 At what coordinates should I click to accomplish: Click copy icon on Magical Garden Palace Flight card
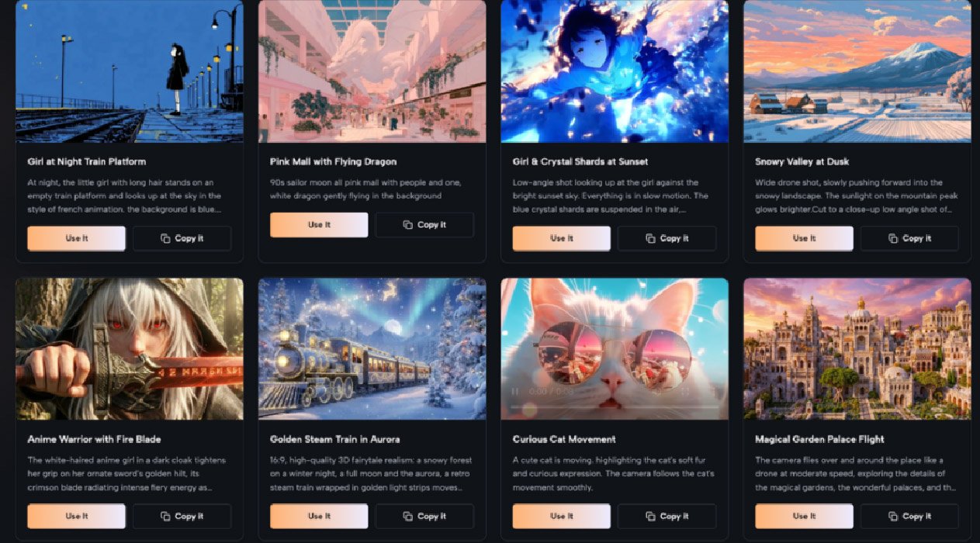893,516
